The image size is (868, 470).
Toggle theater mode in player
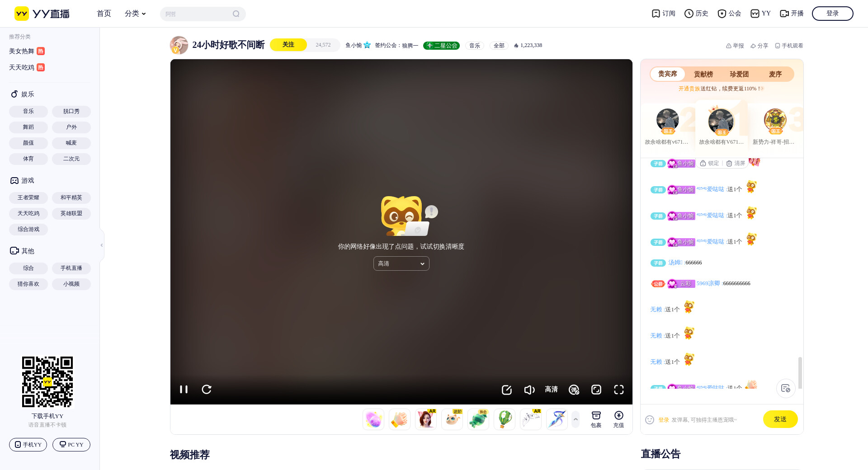[596, 390]
